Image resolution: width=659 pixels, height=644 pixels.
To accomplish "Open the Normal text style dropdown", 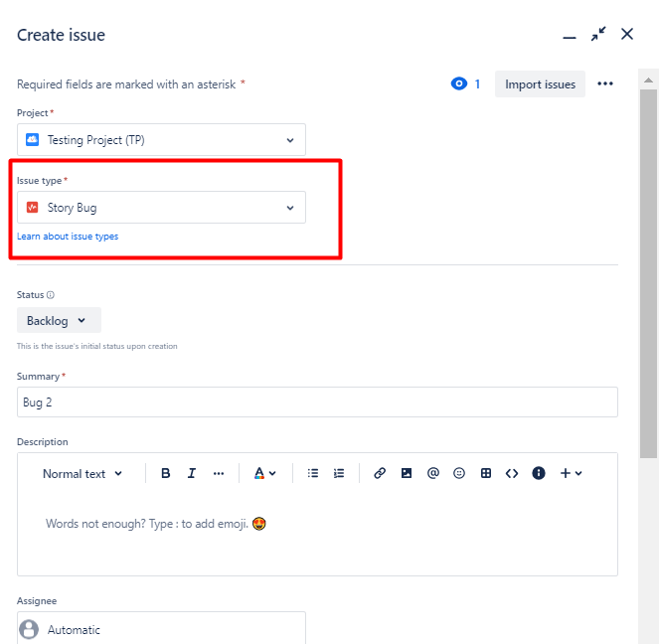I will (82, 474).
